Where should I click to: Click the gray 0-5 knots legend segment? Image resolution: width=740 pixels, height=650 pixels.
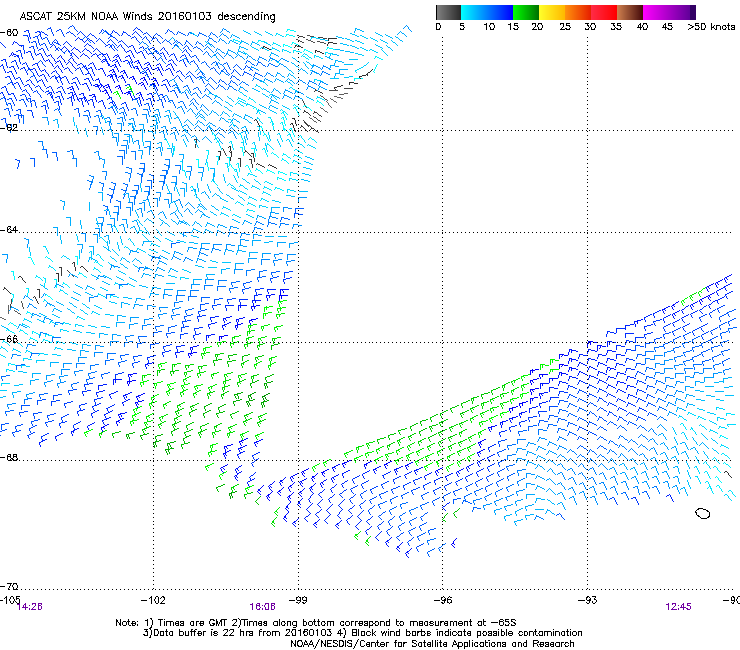tap(448, 12)
